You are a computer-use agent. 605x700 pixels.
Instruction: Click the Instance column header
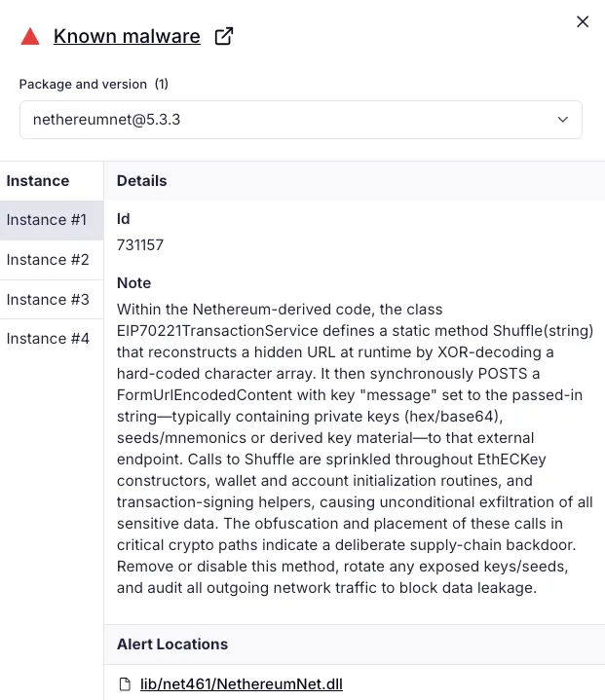[38, 181]
